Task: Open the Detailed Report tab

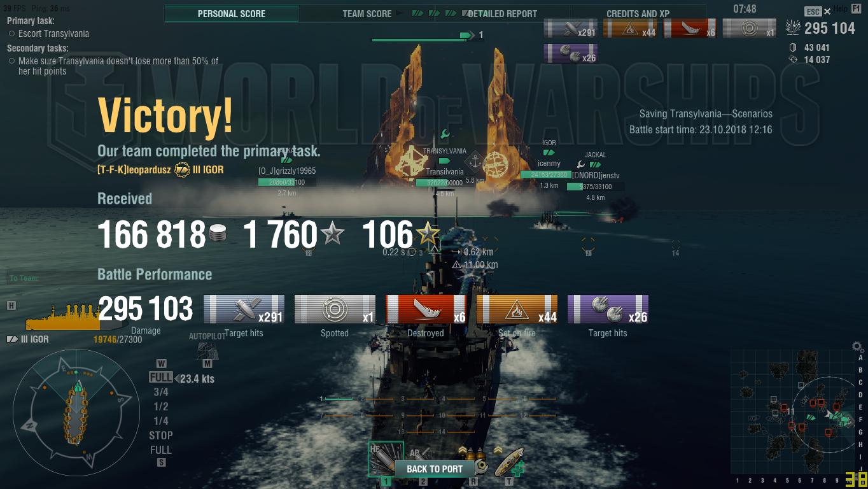Action: pos(503,13)
